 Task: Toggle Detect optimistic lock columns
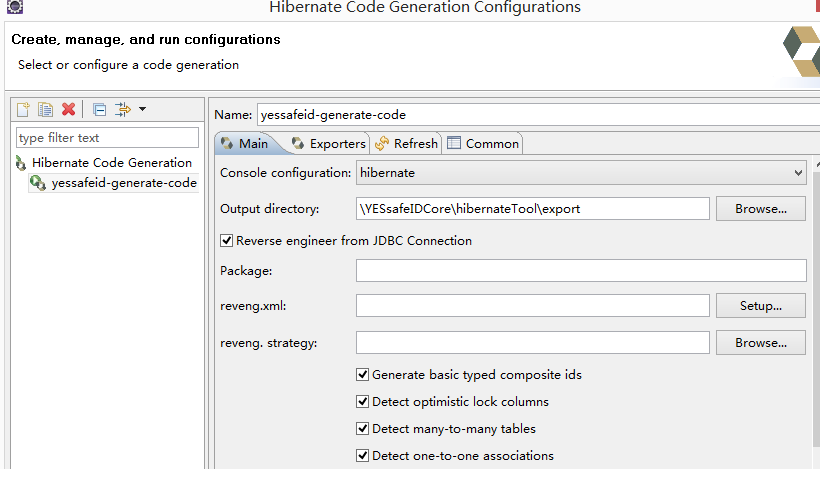click(x=362, y=402)
